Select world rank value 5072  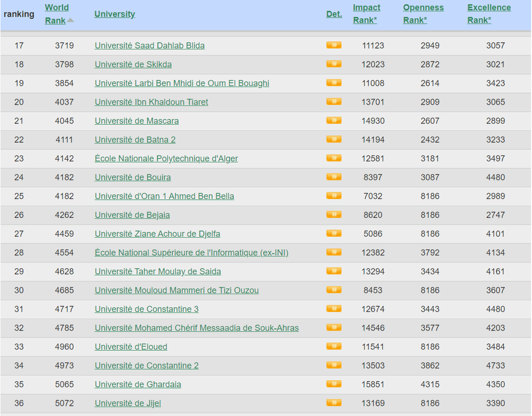(x=64, y=403)
